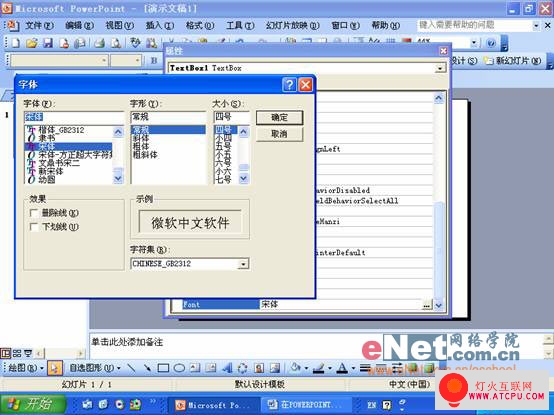Switch to Microsoft Po... taskbar window

coord(214,405)
